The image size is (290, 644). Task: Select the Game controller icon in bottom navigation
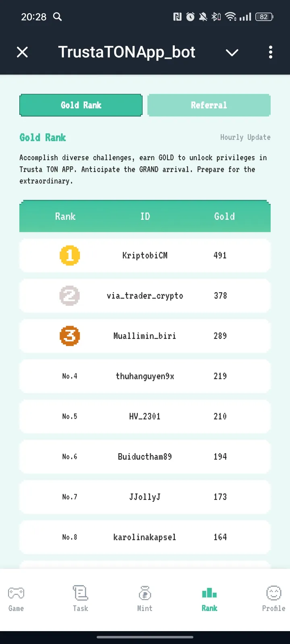[16, 592]
